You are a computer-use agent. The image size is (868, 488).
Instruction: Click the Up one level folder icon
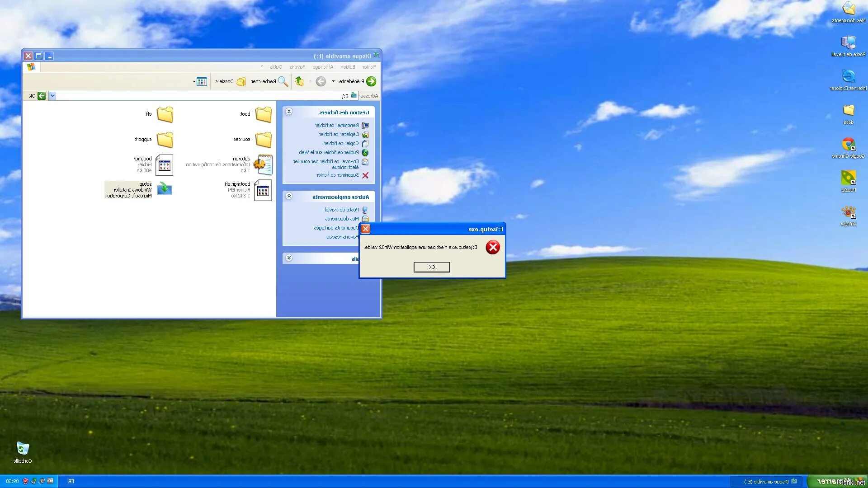pyautogui.click(x=299, y=81)
